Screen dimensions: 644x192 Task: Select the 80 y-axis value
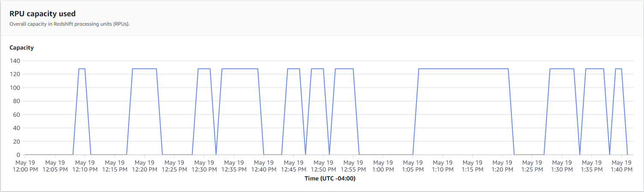pos(17,101)
